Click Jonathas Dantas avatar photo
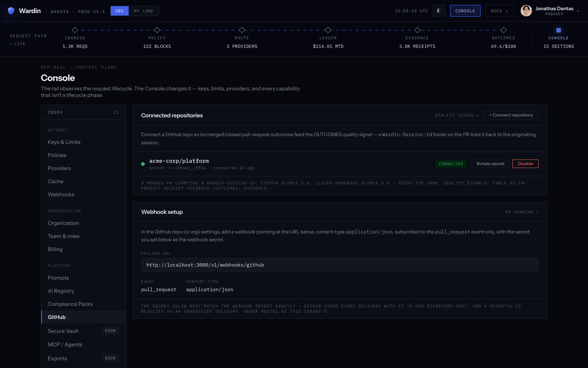 [526, 11]
